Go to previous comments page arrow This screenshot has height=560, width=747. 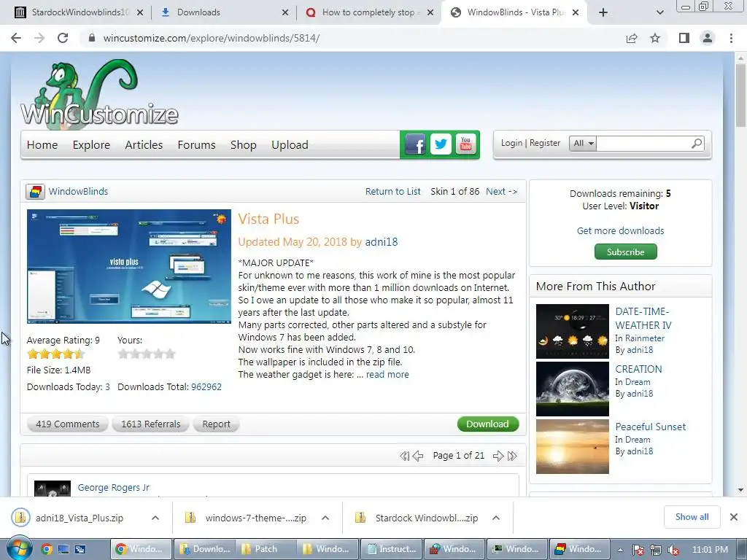coord(418,456)
